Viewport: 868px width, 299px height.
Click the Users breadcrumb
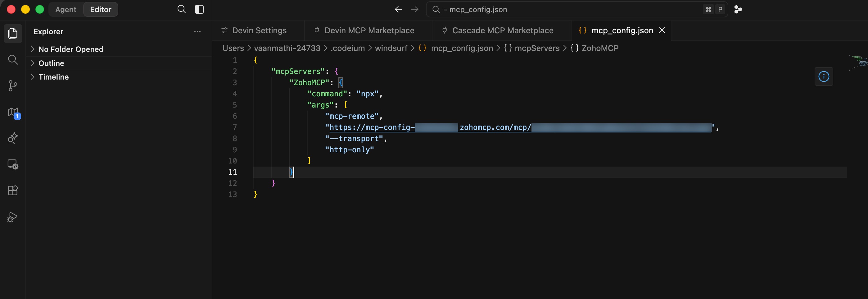click(233, 48)
